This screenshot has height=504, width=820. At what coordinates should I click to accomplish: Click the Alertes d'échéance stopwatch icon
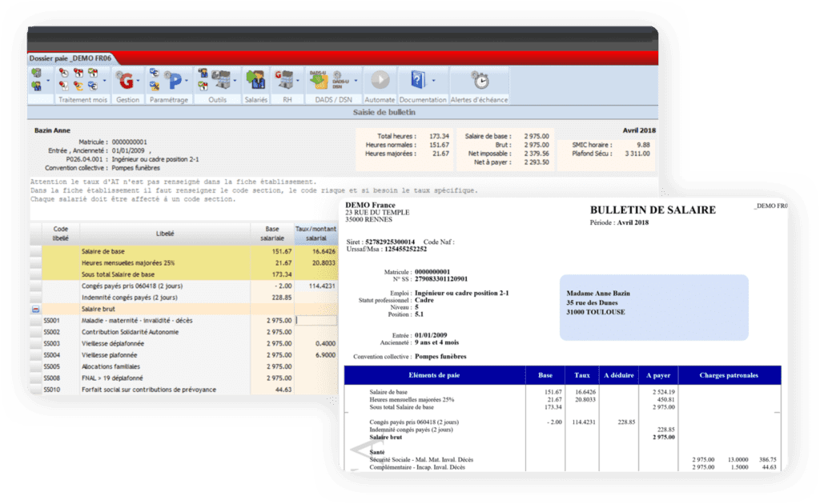[x=480, y=80]
